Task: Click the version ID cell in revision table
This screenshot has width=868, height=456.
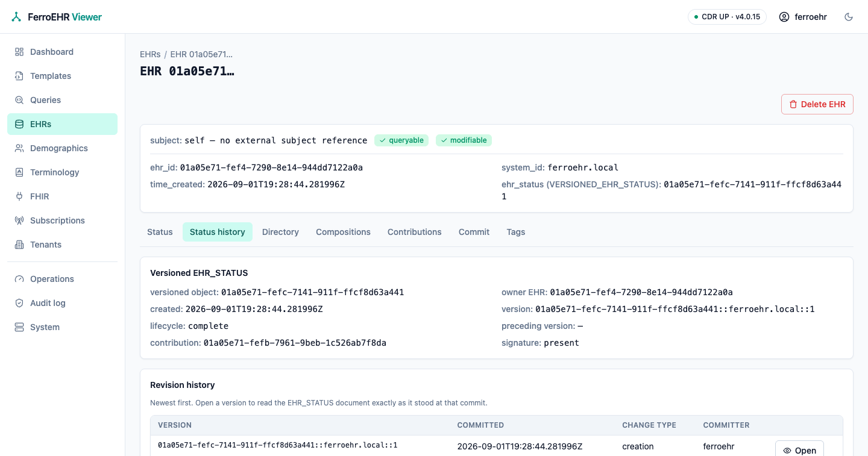Action: [278, 445]
